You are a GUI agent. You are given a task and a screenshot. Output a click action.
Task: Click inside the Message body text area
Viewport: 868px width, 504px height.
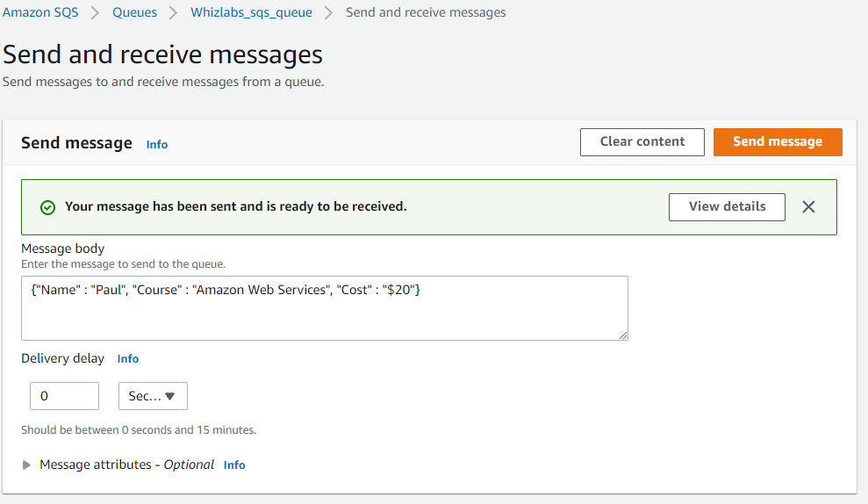coord(325,308)
